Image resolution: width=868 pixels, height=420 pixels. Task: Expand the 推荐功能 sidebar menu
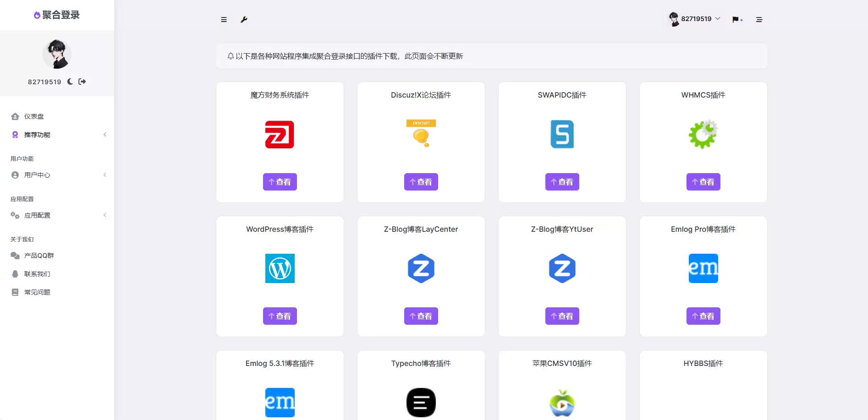pos(57,135)
